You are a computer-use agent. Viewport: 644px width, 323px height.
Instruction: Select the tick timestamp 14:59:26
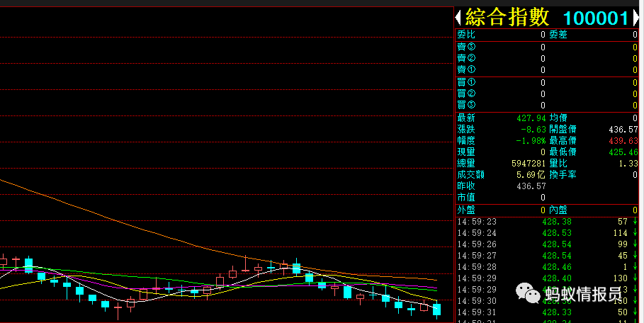point(477,244)
